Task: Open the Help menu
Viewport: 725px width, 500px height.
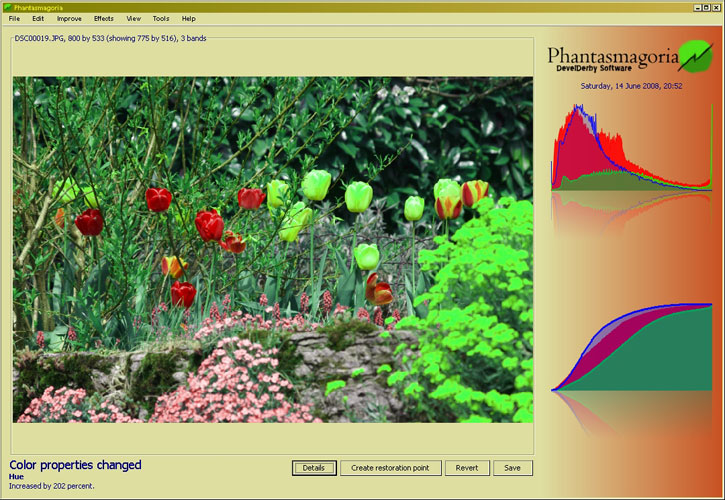Action: (188, 19)
